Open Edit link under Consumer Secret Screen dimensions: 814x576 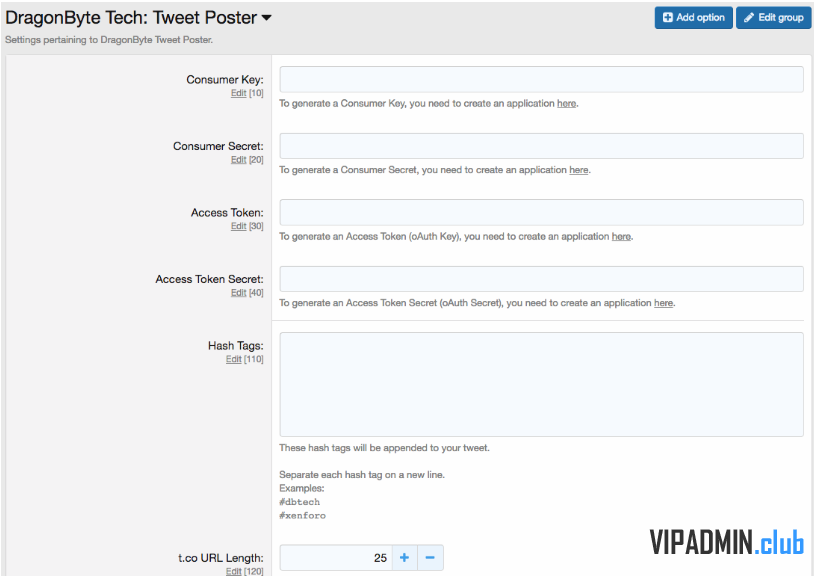[238, 159]
